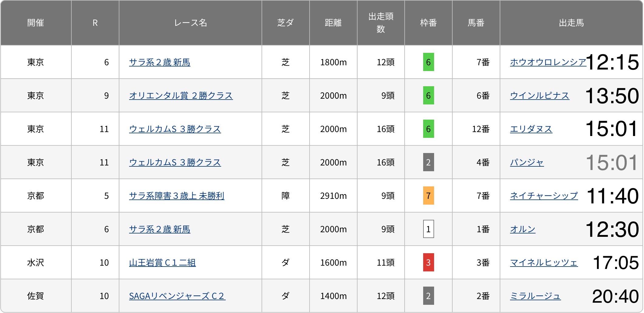Open the SAGAリベンジャーズ C2 race link
Screen dimensions: 644x313
click(177, 296)
